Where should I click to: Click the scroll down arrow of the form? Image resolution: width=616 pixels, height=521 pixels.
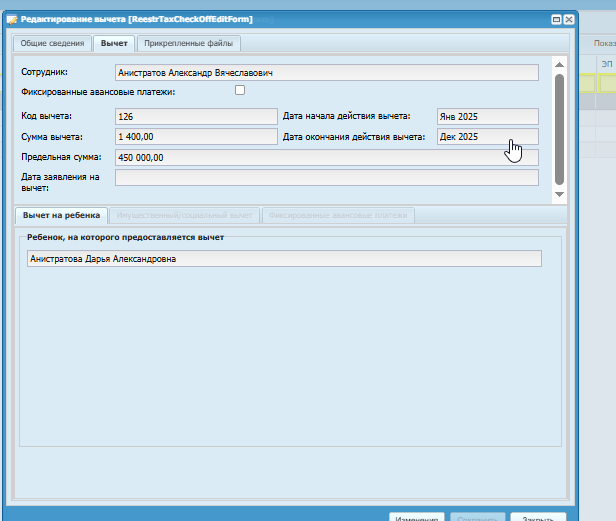[x=559, y=194]
